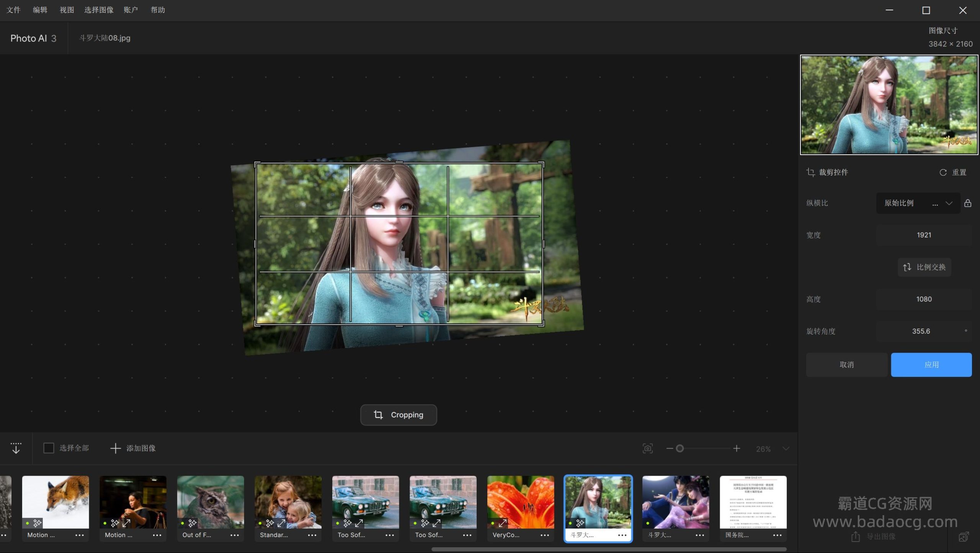Click the 旋转角度 field showing 355.6
The width and height of the screenshot is (980, 553).
tap(924, 331)
